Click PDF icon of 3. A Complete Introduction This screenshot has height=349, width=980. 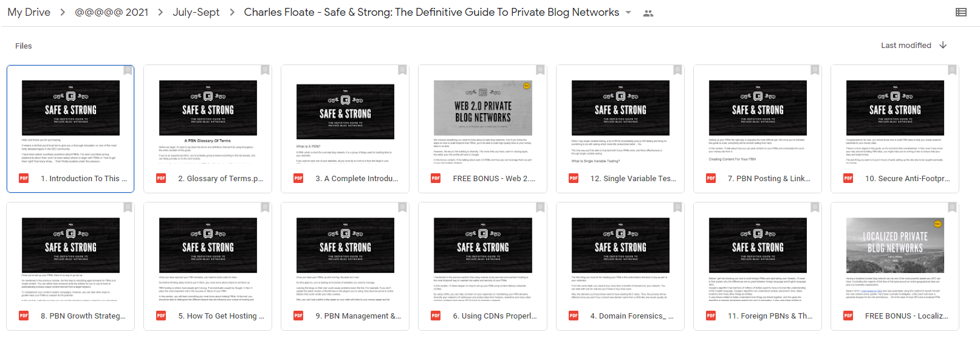tap(298, 178)
